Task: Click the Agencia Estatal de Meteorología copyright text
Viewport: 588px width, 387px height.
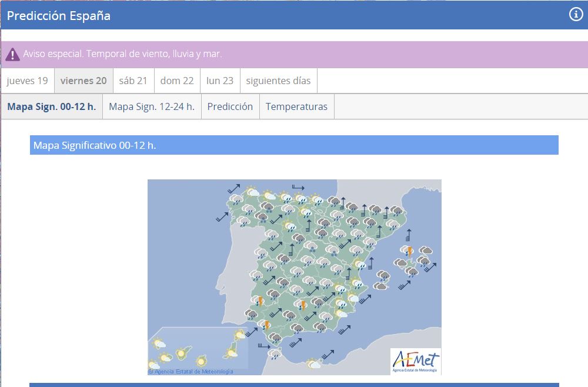Action: 191,372
